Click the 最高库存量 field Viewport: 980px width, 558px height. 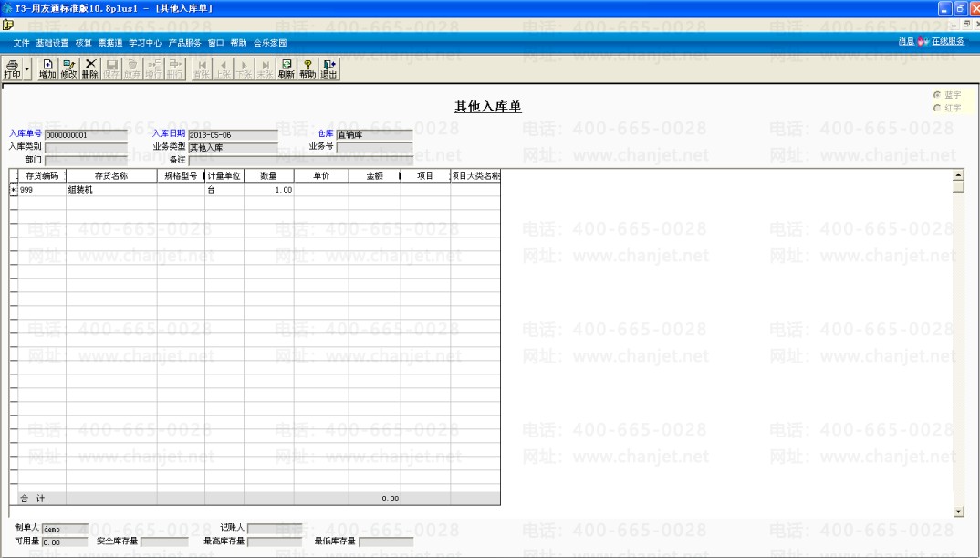[275, 542]
